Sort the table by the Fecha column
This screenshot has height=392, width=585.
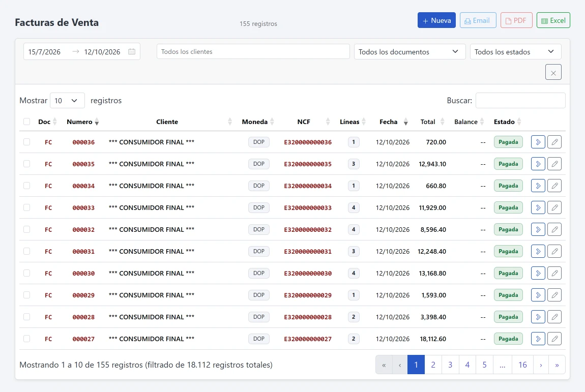tap(393, 122)
